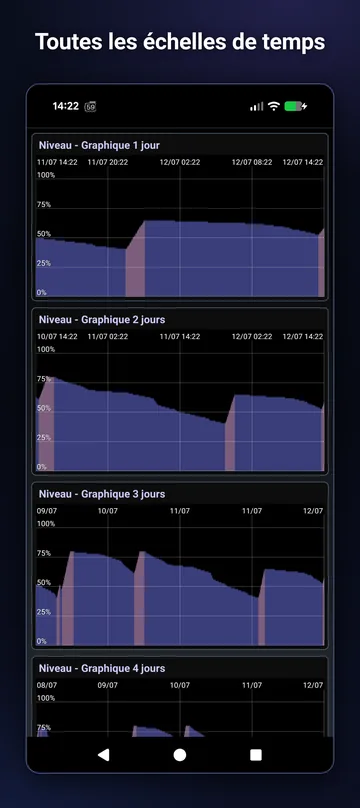The width and height of the screenshot is (360, 808).
Task: Select the 'Niveau - Graphique 1 jour' title
Action: [99, 145]
